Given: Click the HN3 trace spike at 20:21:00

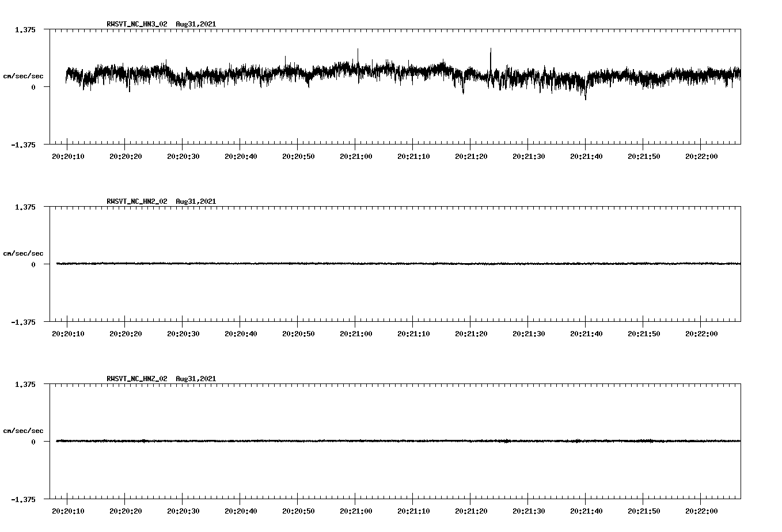Looking at the screenshot, I should [x=358, y=56].
